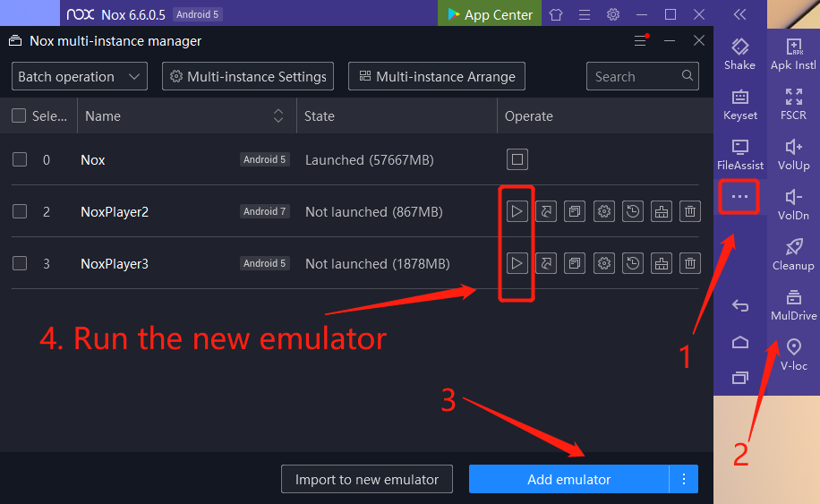Tick the checkbox for NoxPlayer2
820x504 pixels.
click(20, 211)
